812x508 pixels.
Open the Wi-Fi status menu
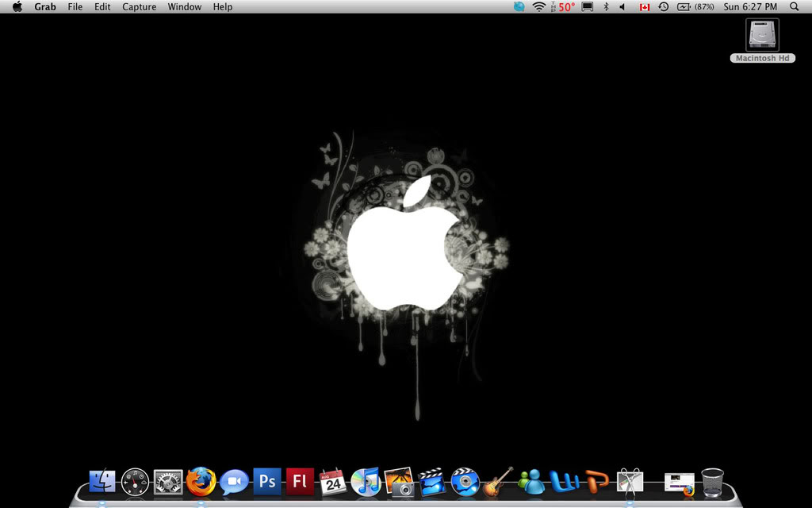pyautogui.click(x=539, y=6)
